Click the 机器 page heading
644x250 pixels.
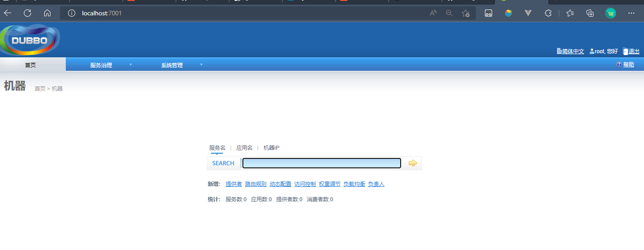[15, 86]
